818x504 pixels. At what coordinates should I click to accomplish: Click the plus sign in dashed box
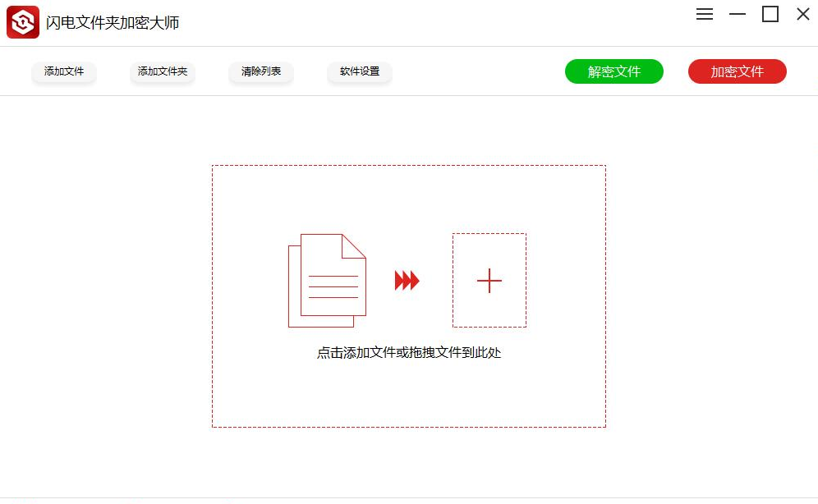pos(489,281)
